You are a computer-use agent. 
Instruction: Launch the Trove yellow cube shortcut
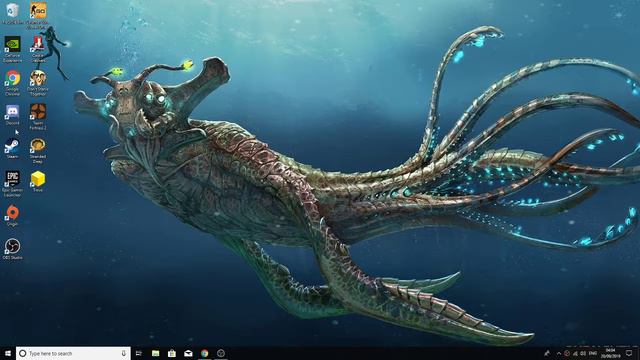pos(38,181)
